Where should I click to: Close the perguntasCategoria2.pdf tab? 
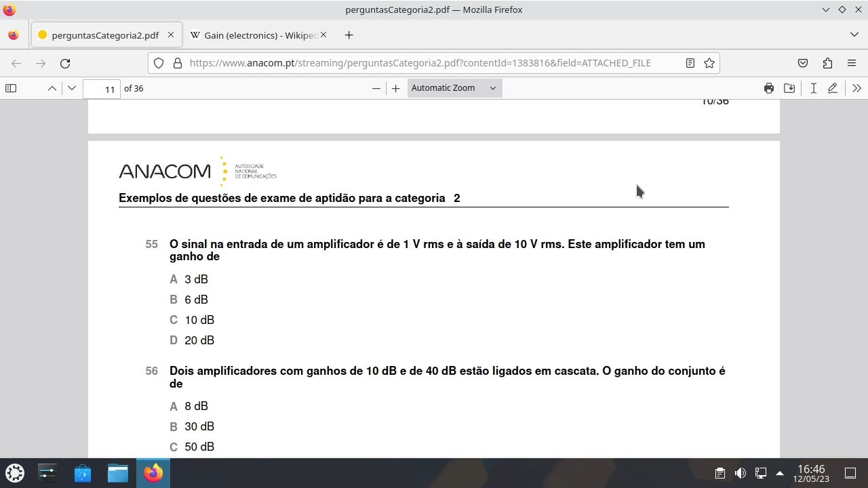click(x=171, y=35)
